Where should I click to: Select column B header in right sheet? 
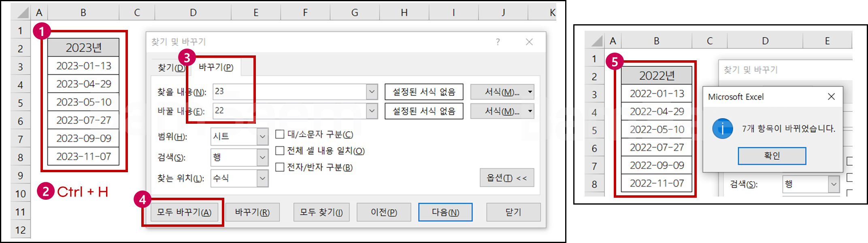[x=657, y=41]
